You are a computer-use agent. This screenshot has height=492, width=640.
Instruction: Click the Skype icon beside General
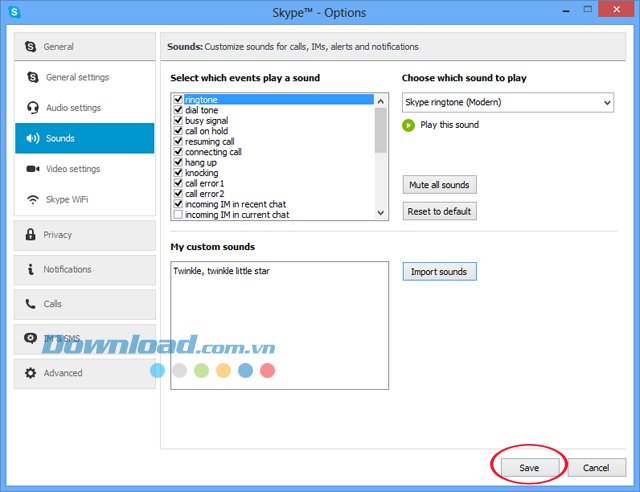pos(31,47)
